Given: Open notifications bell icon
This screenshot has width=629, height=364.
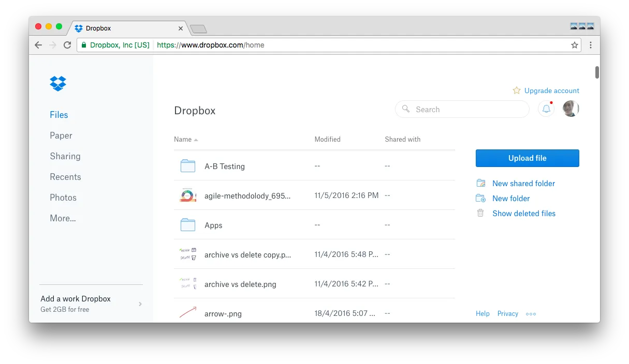Looking at the screenshot, I should click(x=546, y=109).
